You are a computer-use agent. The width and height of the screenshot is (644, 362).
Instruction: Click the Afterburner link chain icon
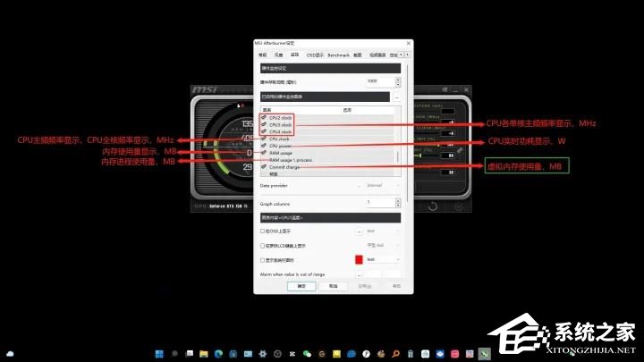click(460, 151)
